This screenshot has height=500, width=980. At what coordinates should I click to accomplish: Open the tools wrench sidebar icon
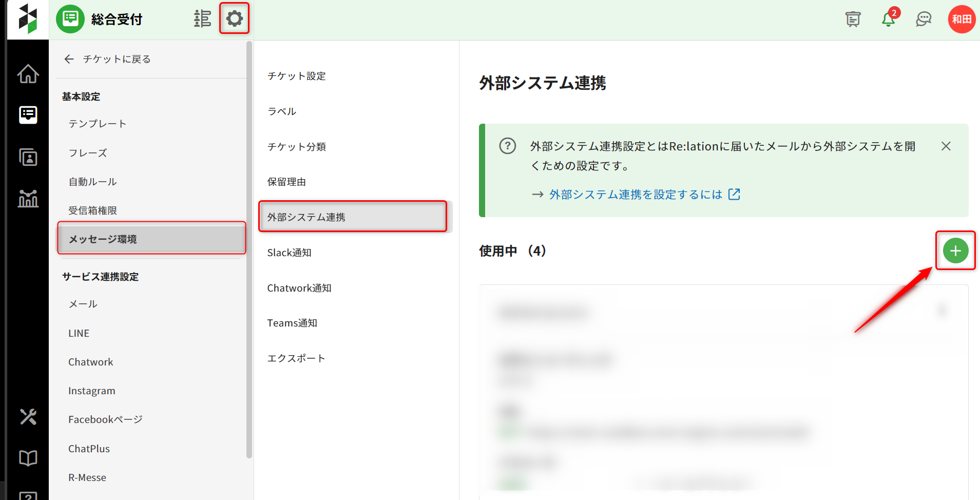pos(28,416)
